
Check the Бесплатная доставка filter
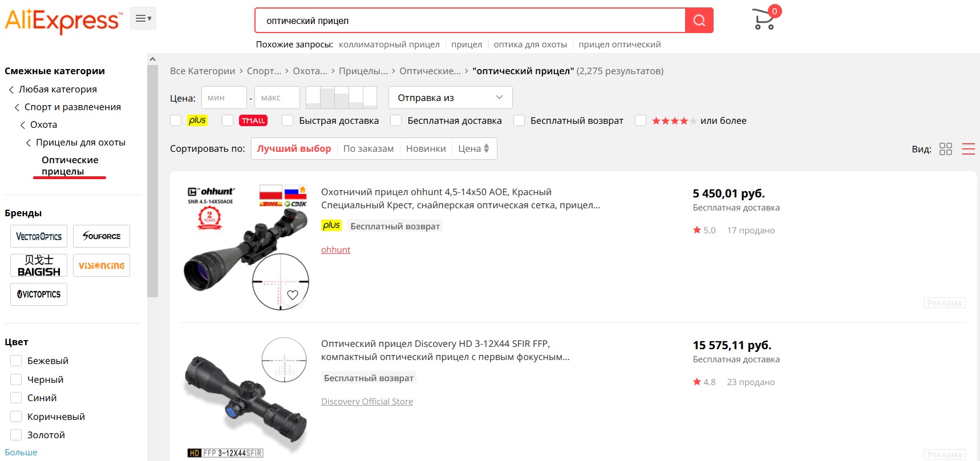click(396, 120)
